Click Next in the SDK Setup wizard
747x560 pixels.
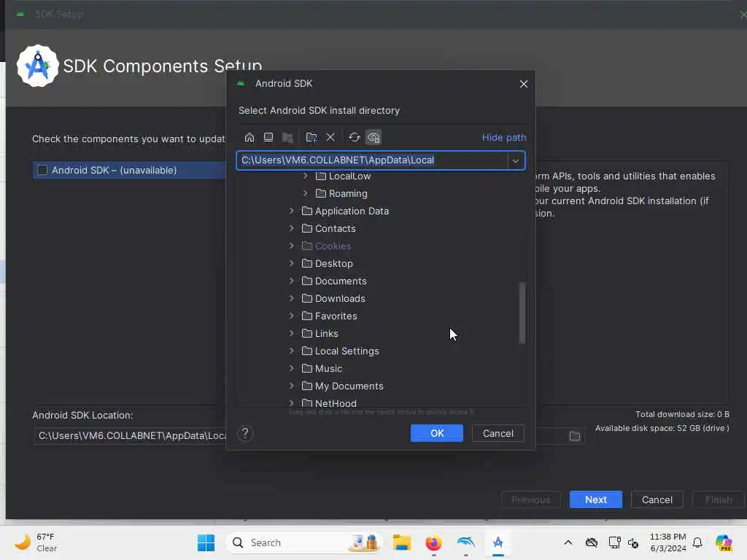(595, 499)
